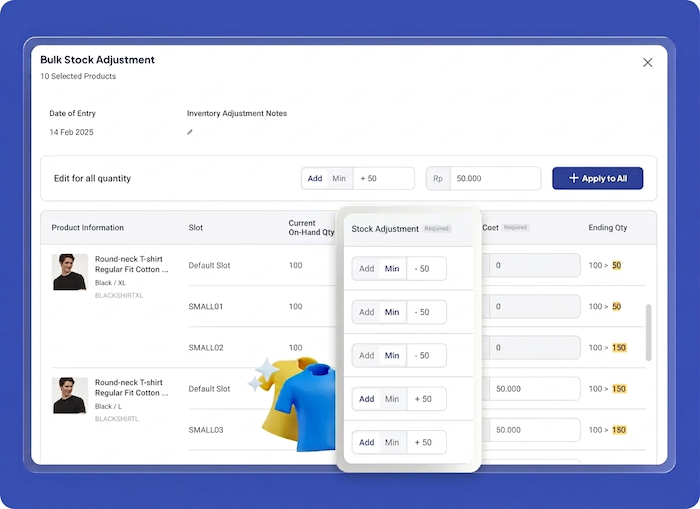Image resolution: width=700 pixels, height=509 pixels.
Task: Click the cost field of SMALL01 row
Action: [x=534, y=306]
